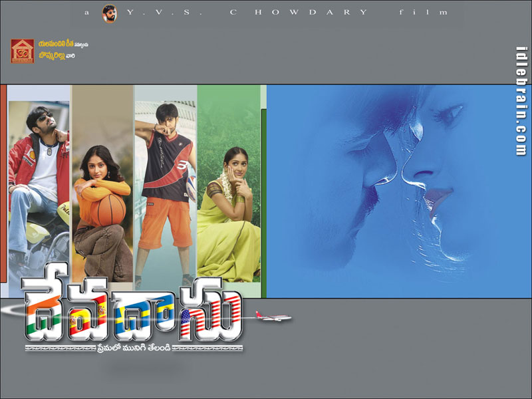
Task: Click the yellow Telugu presenter name beside logo
Action: 56,45
